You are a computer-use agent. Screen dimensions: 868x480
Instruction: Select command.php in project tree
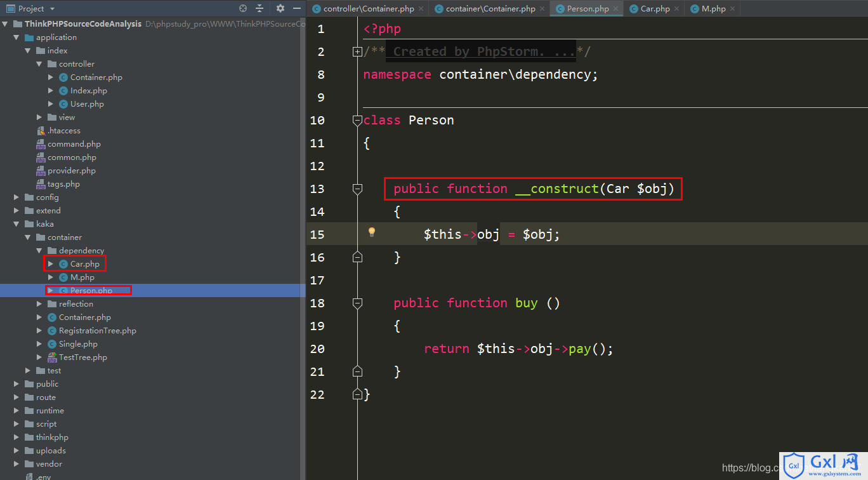74,144
